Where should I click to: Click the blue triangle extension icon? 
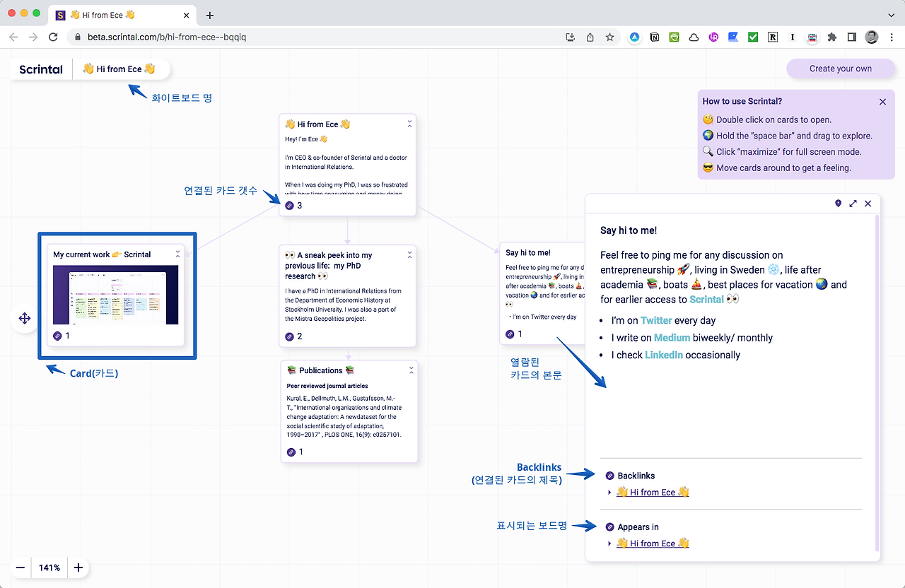[x=635, y=37]
